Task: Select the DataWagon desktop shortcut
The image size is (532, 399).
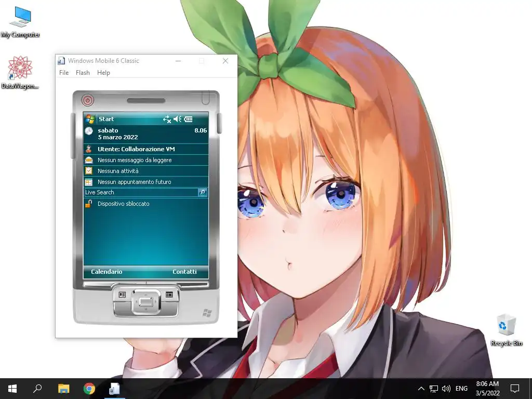Action: (x=20, y=73)
